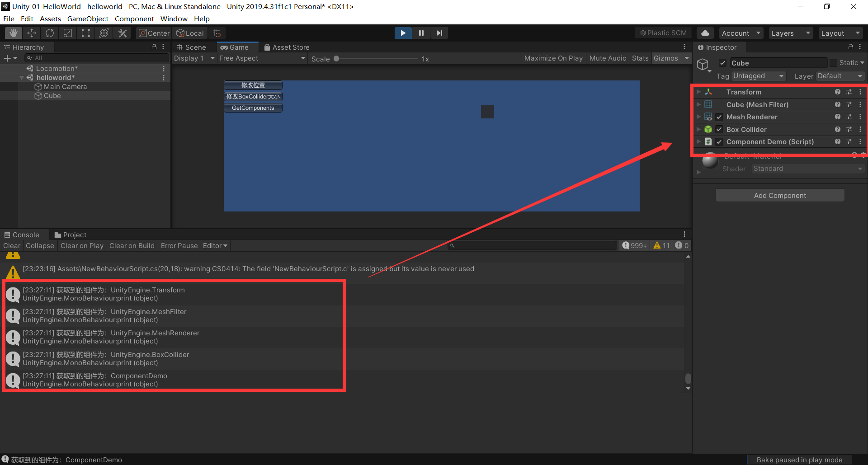Open Mesh Renderer context menu
This screenshot has width=868, height=465.
pos(860,117)
